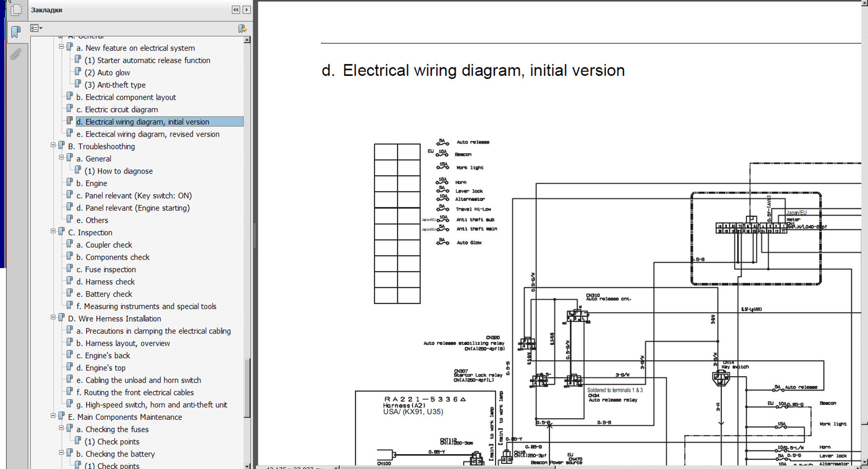Go to 'c. Electric circuit diagram' bookmark
The height and width of the screenshot is (469, 868).
pyautogui.click(x=121, y=110)
